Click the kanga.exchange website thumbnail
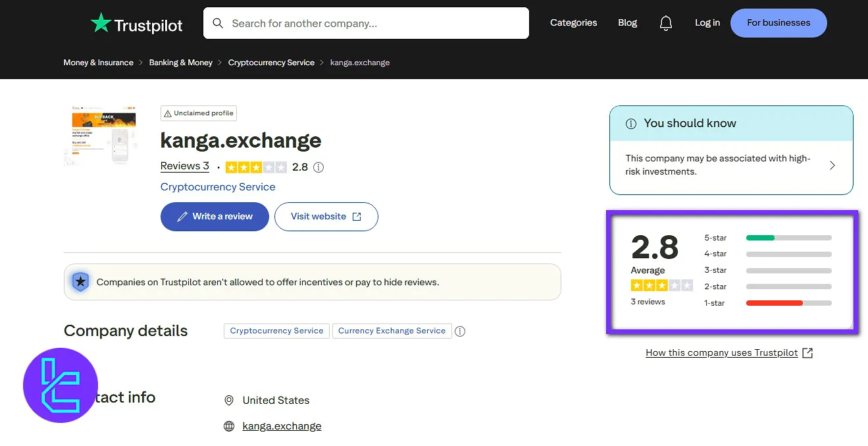This screenshot has height=446, width=868. [x=101, y=136]
